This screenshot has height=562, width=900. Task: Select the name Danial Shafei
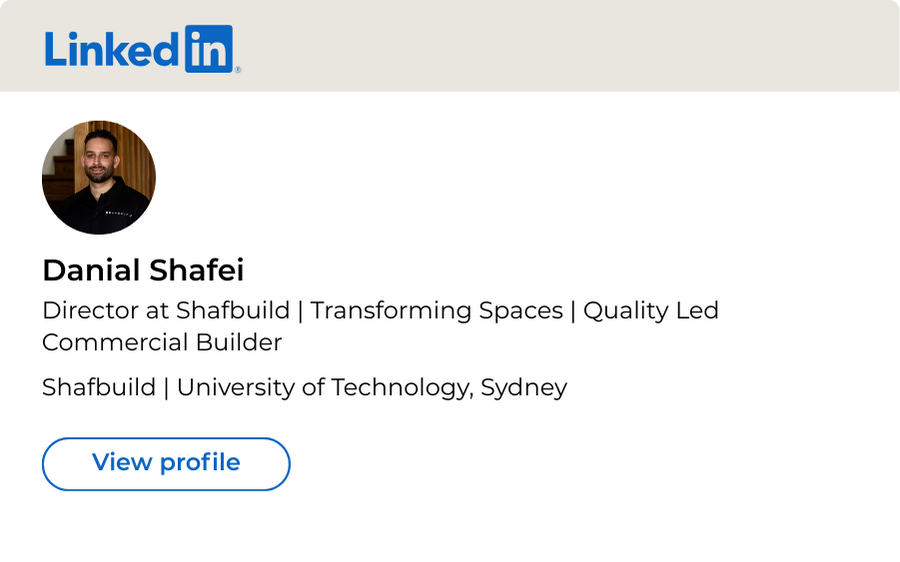143,270
